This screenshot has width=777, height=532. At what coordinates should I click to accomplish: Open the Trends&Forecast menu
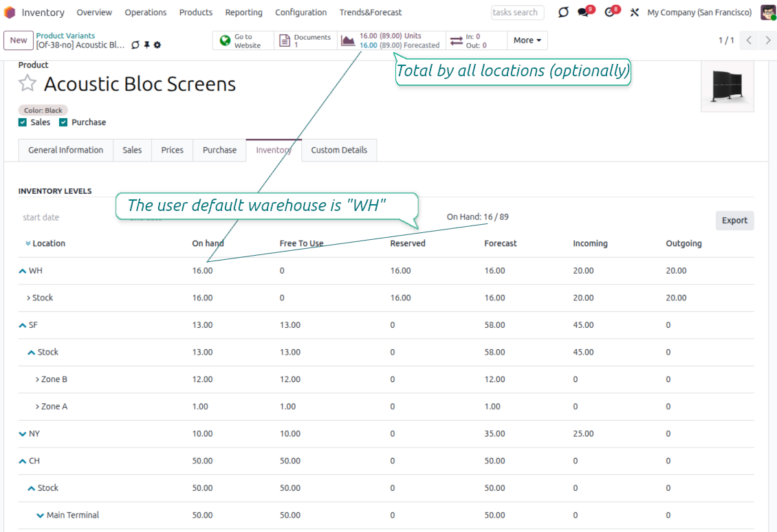[x=370, y=12]
